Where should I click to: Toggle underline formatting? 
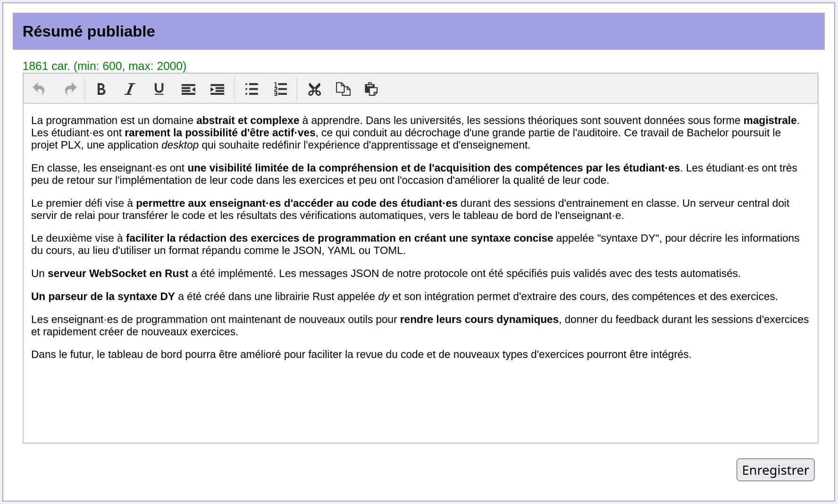pos(159,89)
